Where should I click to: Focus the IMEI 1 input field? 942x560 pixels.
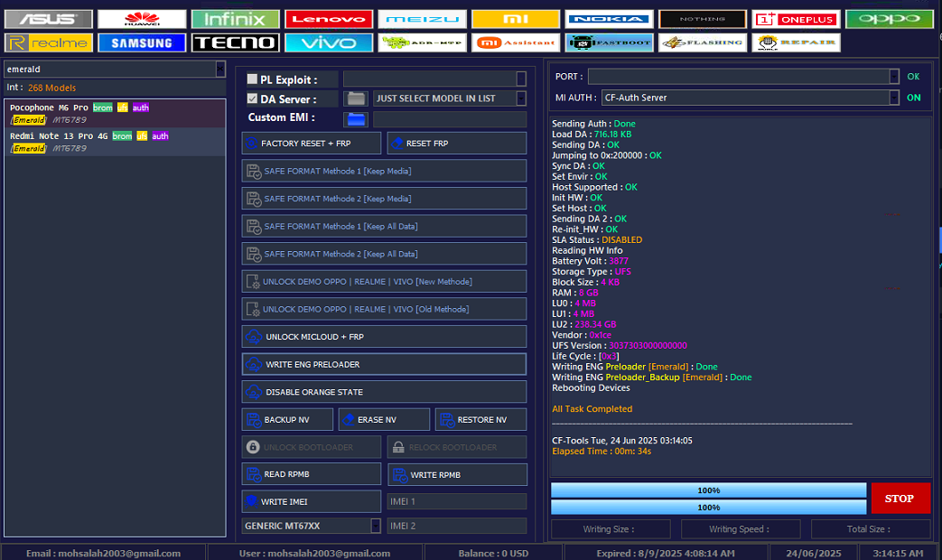pyautogui.click(x=457, y=501)
